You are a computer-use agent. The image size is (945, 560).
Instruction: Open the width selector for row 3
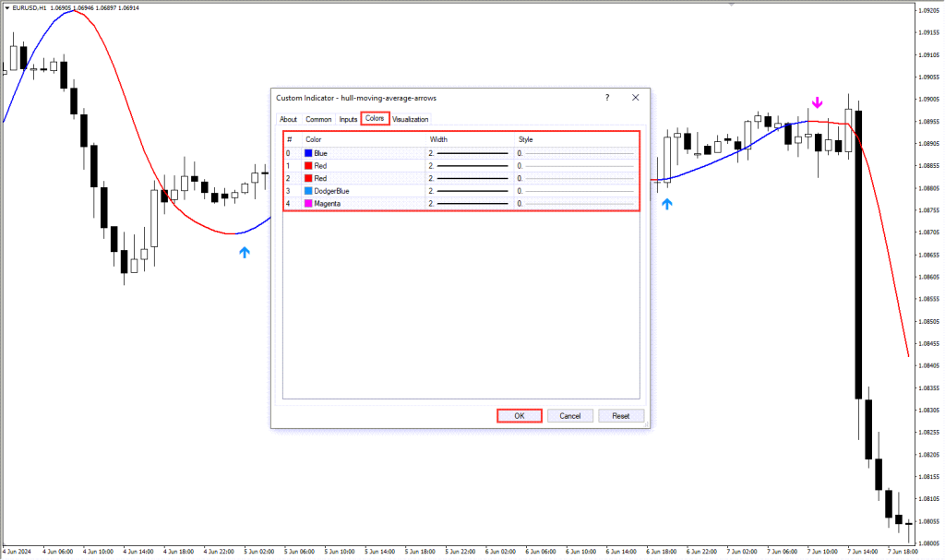point(469,191)
